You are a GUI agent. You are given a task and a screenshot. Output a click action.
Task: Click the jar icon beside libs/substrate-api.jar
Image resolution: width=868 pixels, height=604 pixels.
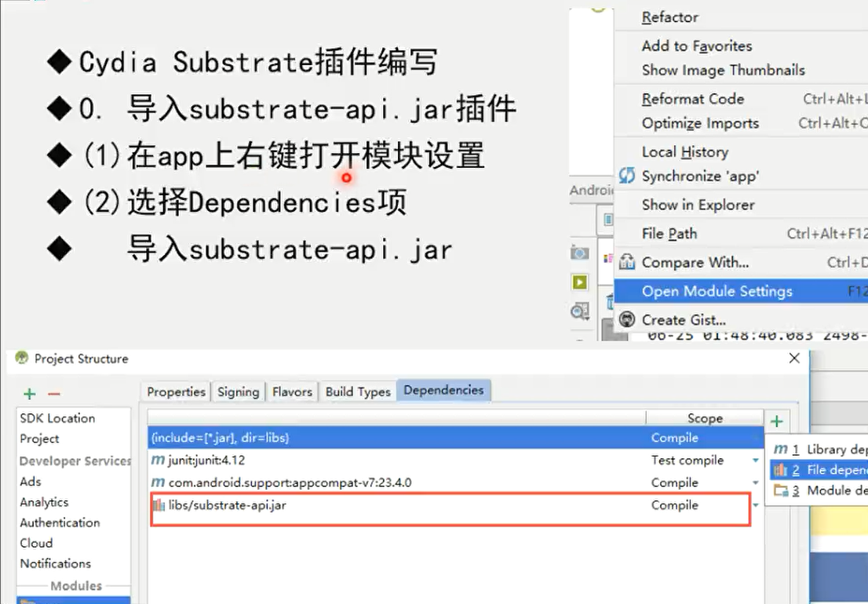coord(159,505)
